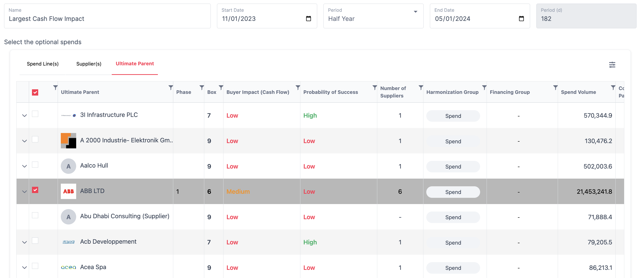Viewport: 644px width, 278px height.
Task: Filter the Harmonization Group column
Action: (x=484, y=87)
